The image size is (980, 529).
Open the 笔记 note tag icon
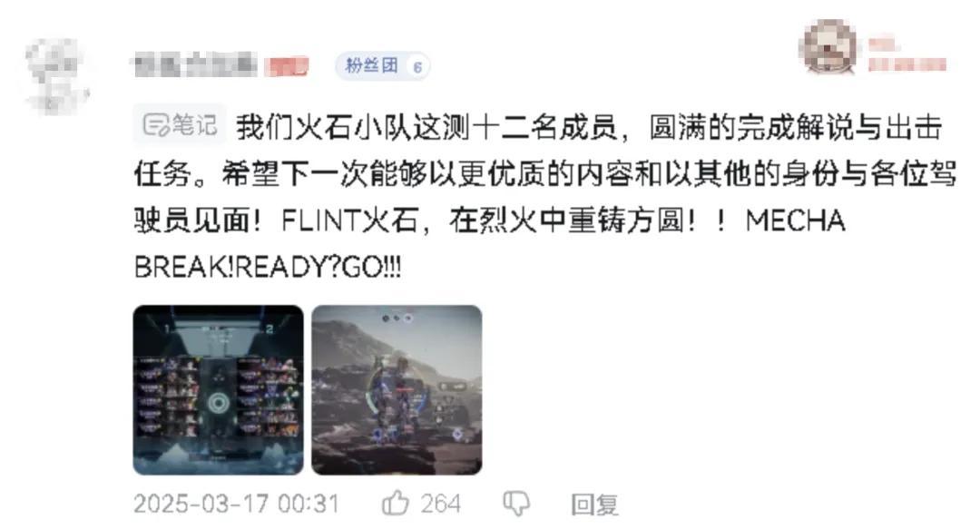pos(156,124)
